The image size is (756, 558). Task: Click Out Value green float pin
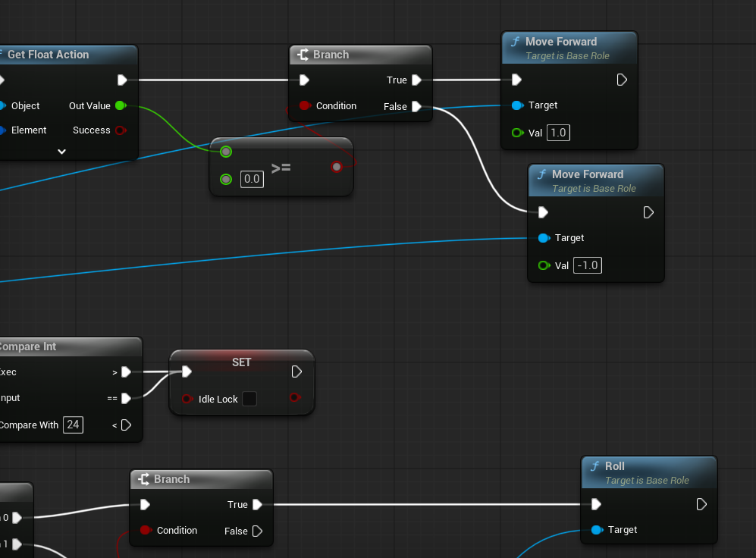tap(121, 105)
